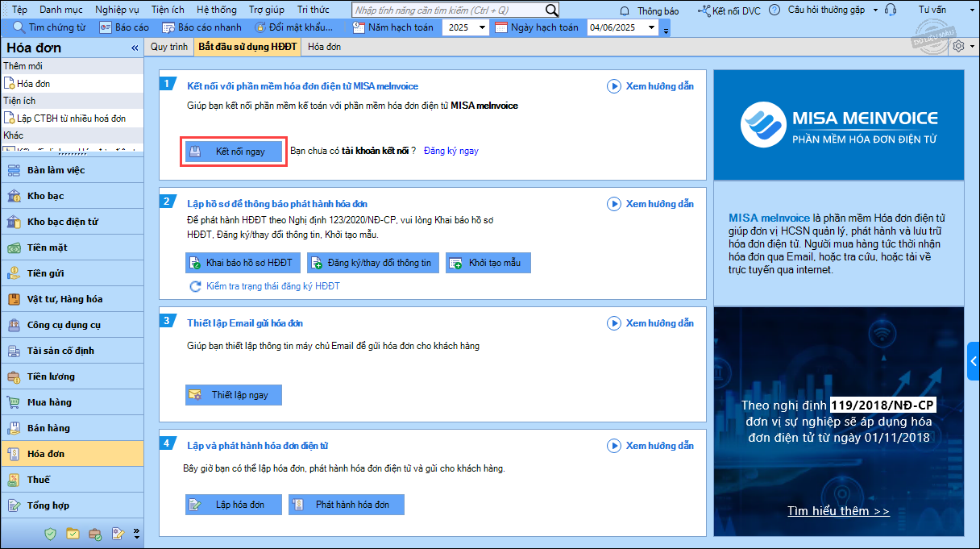
Task: Click the Tài sản cố định icon
Action: (x=14, y=351)
